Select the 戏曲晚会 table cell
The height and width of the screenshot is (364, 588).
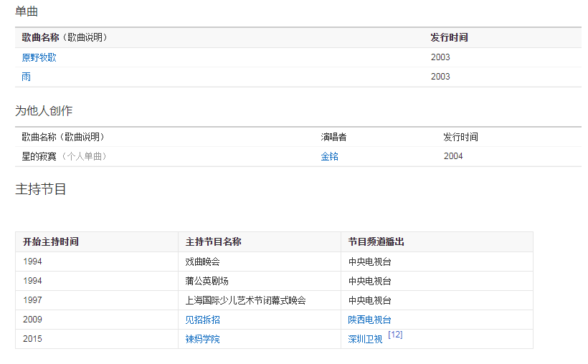coord(203,262)
